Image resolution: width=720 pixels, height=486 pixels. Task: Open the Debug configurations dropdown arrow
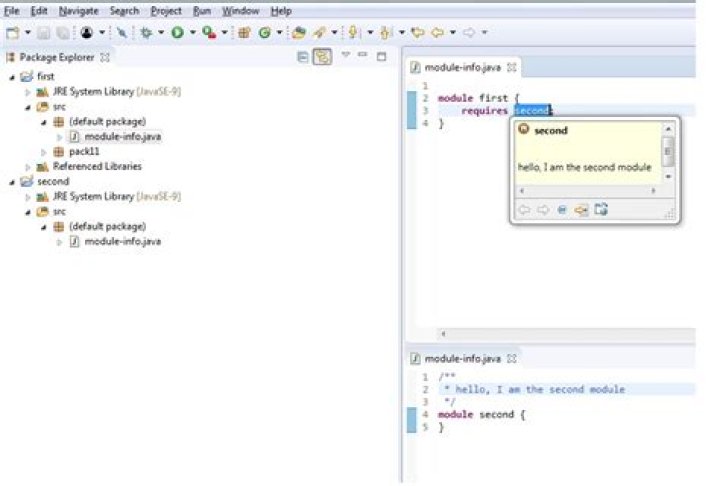coord(161,33)
